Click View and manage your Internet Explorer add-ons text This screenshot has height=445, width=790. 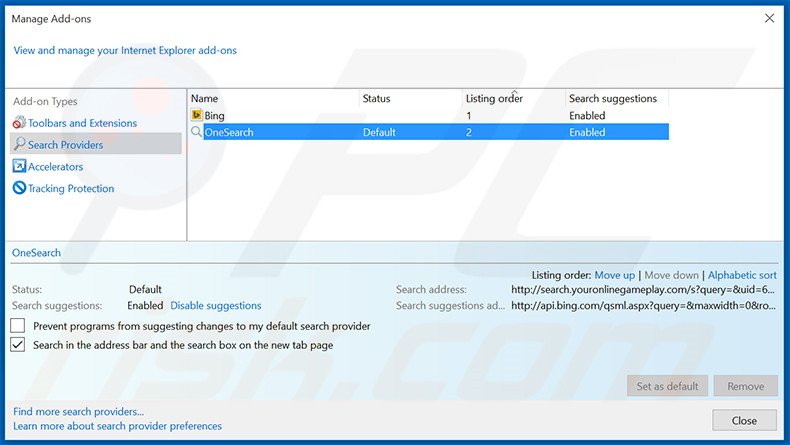point(125,50)
